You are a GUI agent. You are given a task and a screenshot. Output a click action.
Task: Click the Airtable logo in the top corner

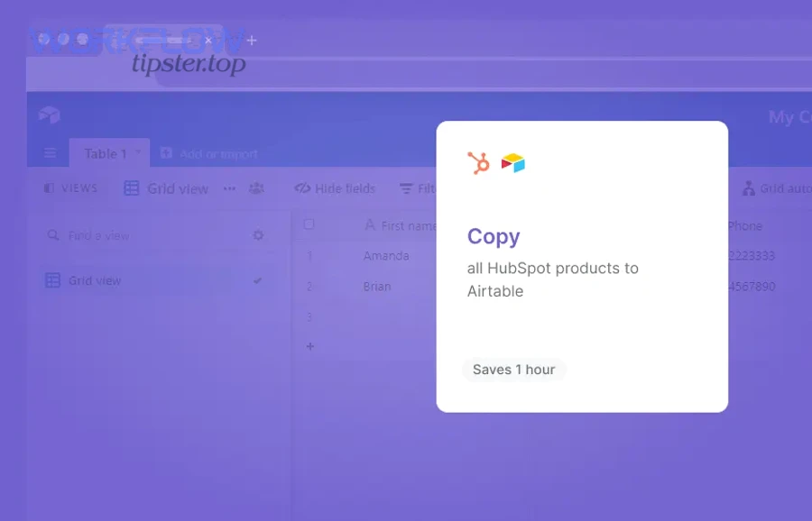(x=50, y=114)
